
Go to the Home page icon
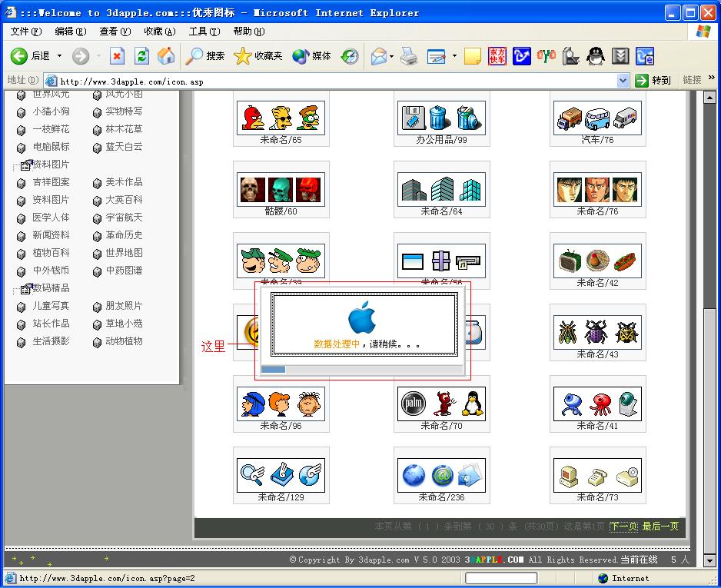(x=166, y=56)
